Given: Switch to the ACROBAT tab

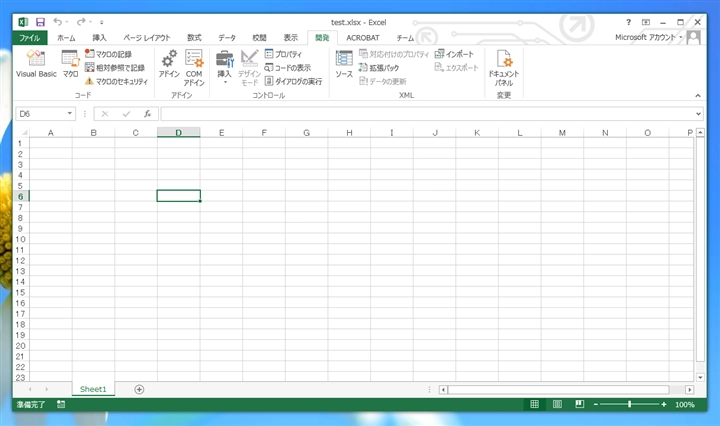Looking at the screenshot, I should point(363,38).
